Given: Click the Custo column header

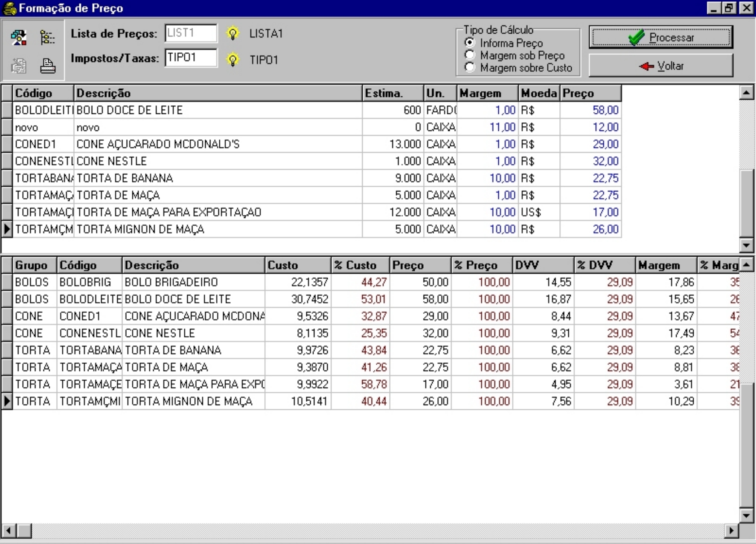Looking at the screenshot, I should coord(298,265).
